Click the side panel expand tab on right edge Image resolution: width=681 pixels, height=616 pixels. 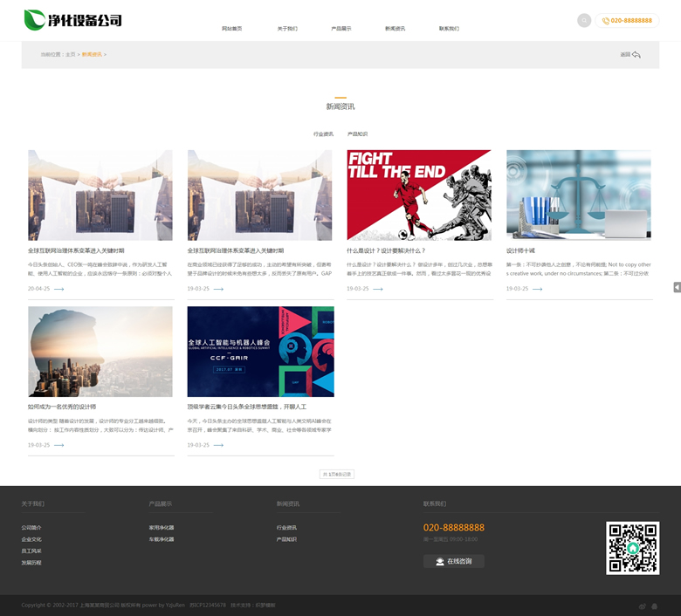click(677, 287)
